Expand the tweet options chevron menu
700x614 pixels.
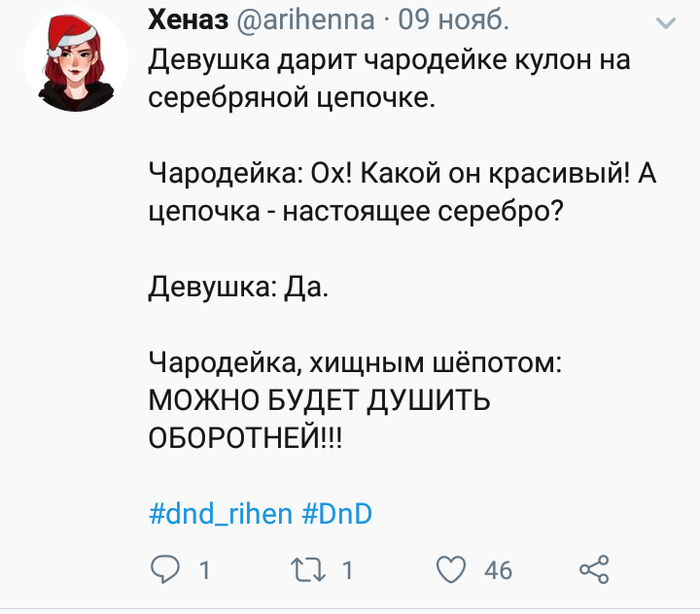[x=664, y=21]
